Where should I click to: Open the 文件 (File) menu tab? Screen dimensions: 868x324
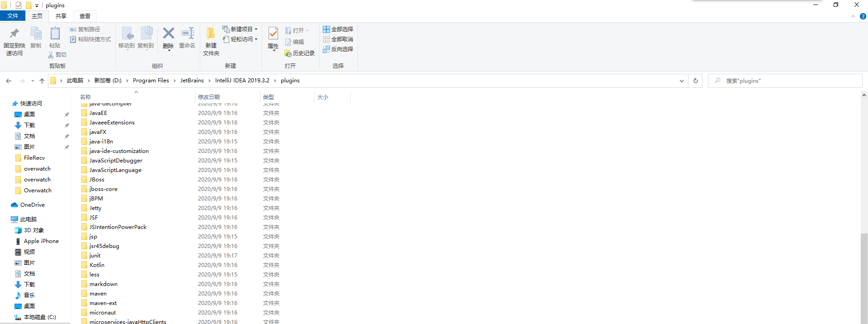tap(13, 16)
